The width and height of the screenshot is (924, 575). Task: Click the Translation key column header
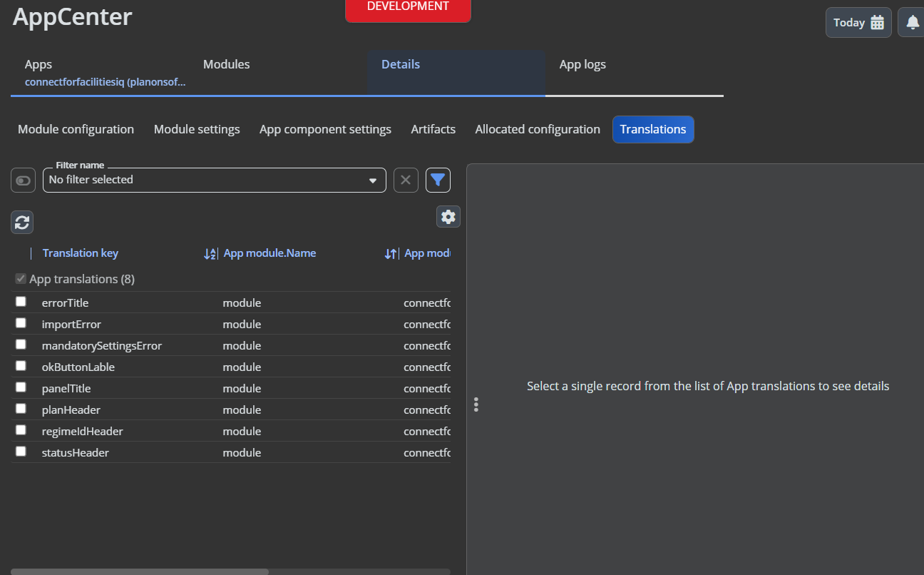tap(81, 253)
